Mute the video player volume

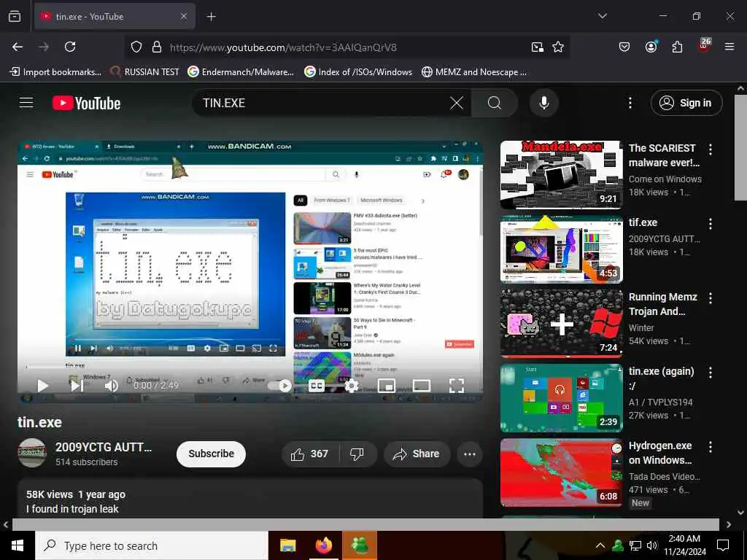[x=111, y=385]
